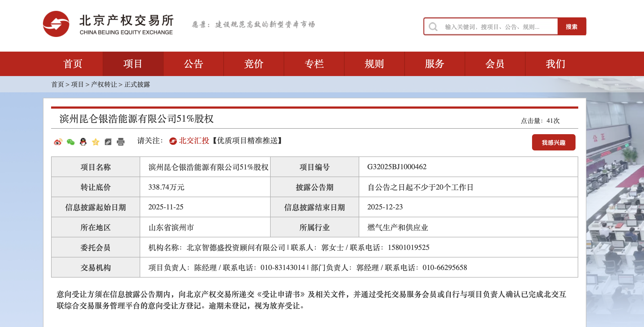The height and width of the screenshot is (327, 644).
Task: Share via the QQ penguin icon
Action: pyautogui.click(x=83, y=142)
